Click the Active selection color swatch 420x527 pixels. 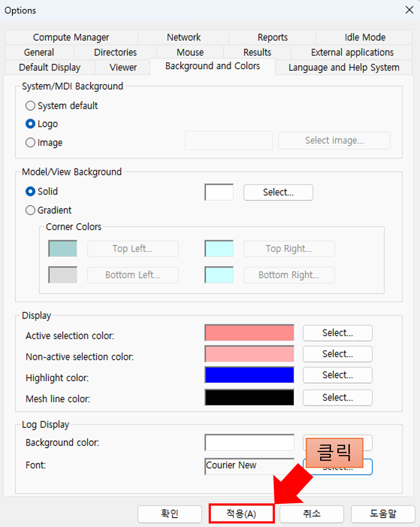click(x=249, y=333)
